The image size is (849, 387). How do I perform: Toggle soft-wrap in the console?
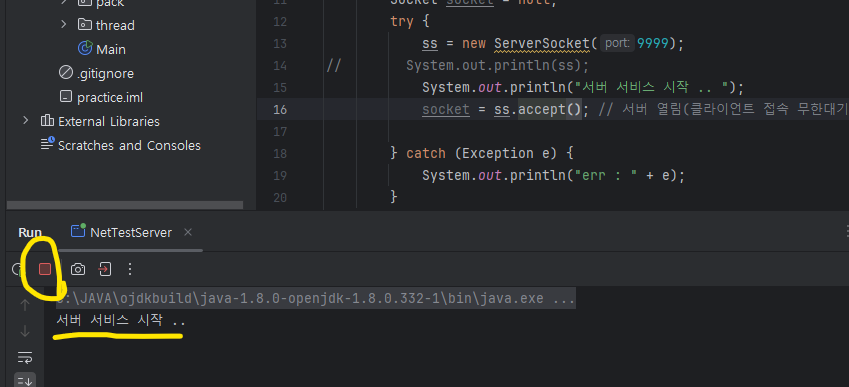[x=25, y=357]
